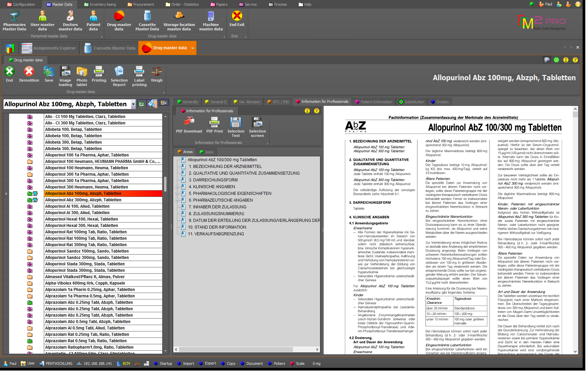The height and width of the screenshot is (381, 588).
Task: Click the color palette theme icon
Action: (x=547, y=60)
